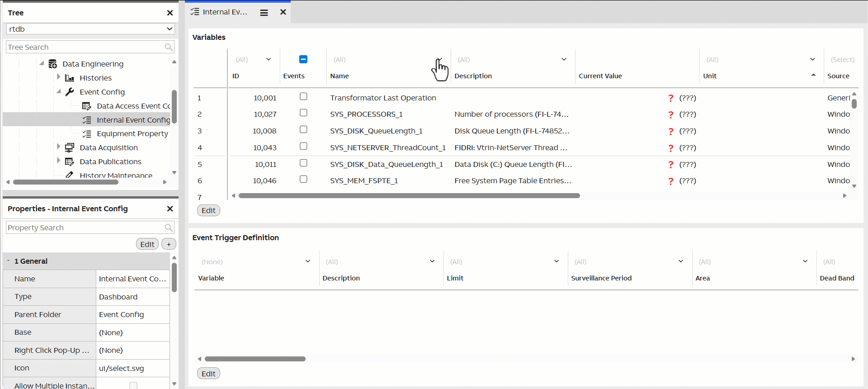Expand the Data Acquisition tree node
Image resolution: width=868 pixels, height=389 pixels.
coord(59,147)
